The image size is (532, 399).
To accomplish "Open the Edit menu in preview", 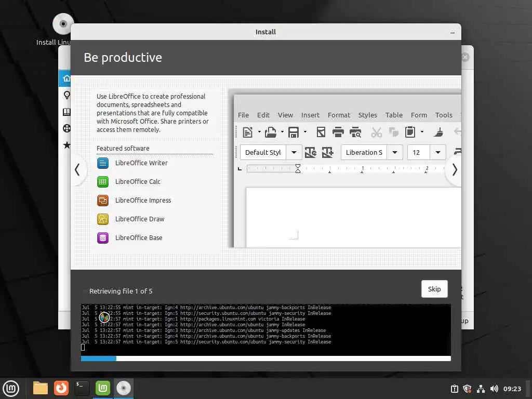I will coord(263,115).
